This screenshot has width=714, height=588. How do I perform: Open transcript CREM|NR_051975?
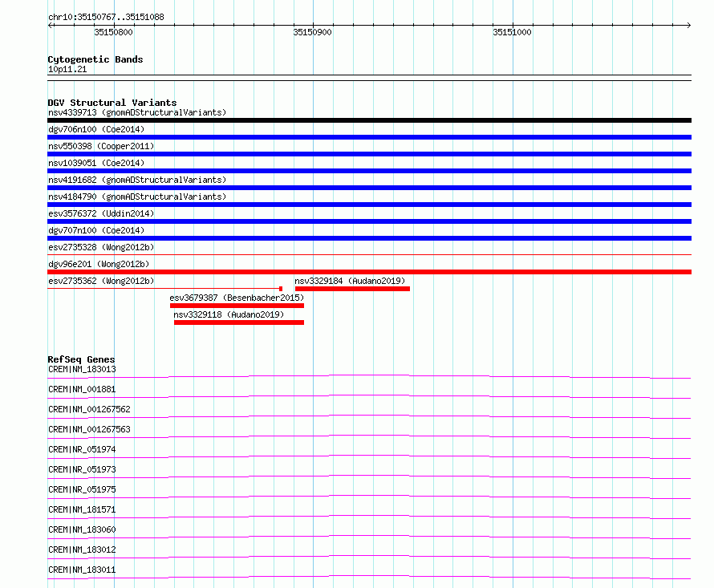click(82, 489)
